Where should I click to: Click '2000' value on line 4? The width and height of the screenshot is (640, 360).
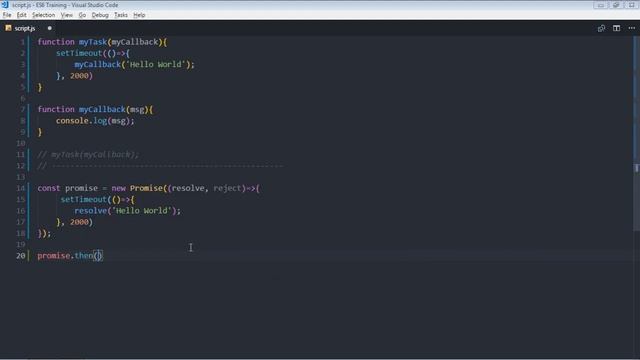(79, 76)
